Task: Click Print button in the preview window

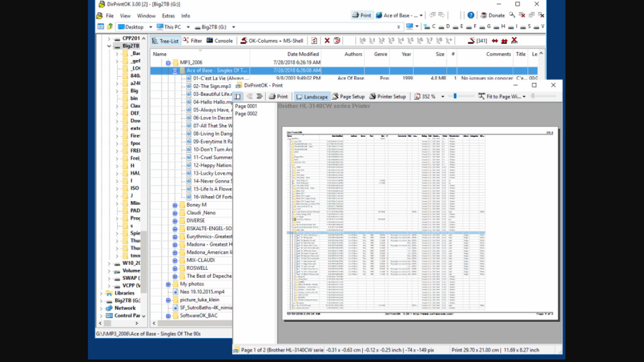Action: click(278, 97)
